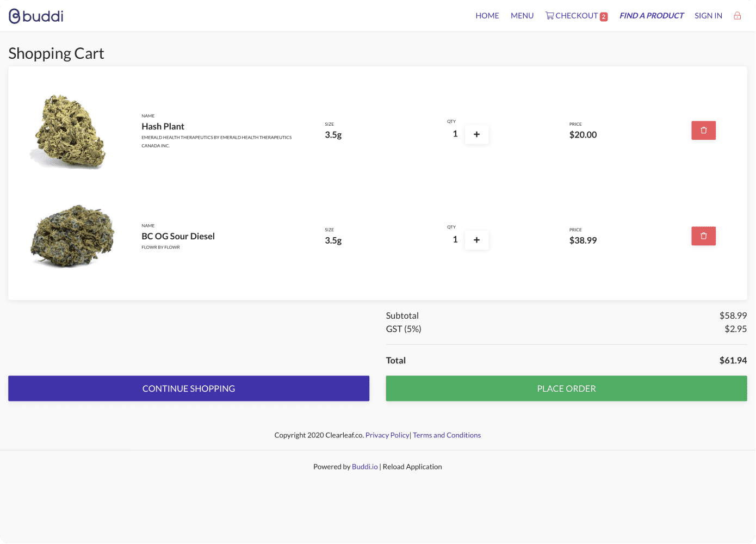Click the $20.00 Hash Plant price
The image size is (756, 544).
pos(583,135)
